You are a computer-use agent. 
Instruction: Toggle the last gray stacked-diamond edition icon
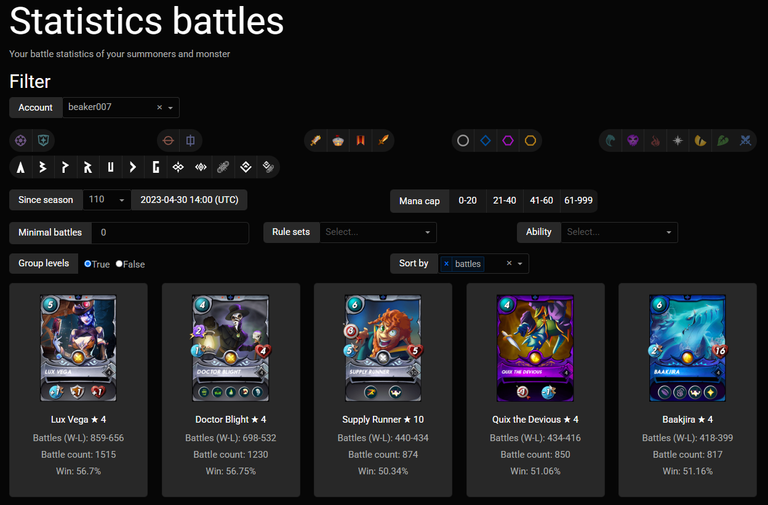coord(268,168)
